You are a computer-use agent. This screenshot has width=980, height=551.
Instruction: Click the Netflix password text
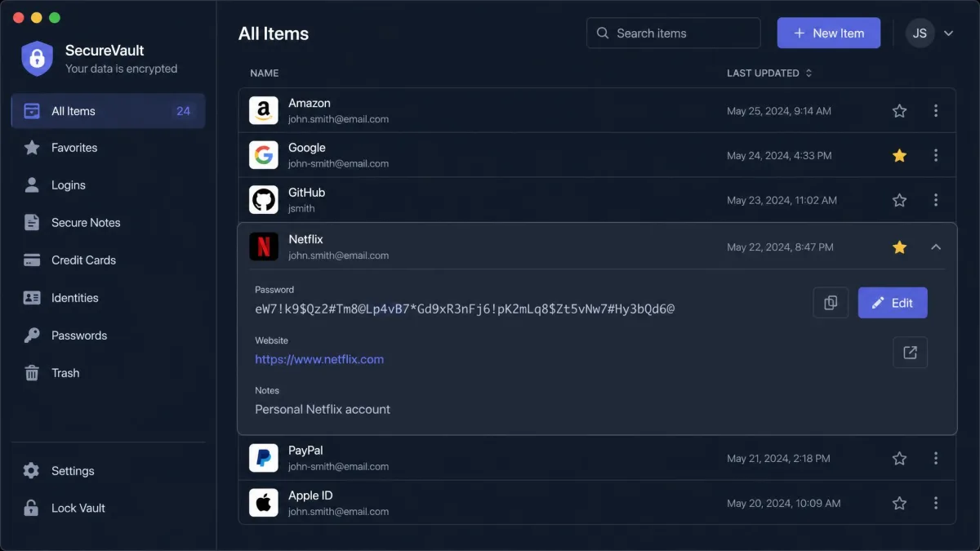(x=465, y=309)
